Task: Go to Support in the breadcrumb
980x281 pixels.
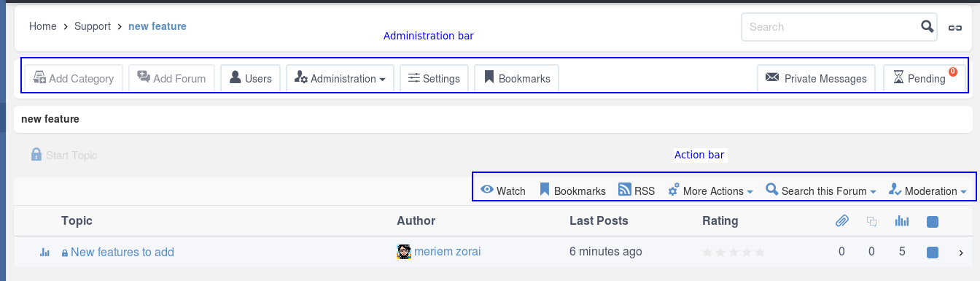Action: coord(93,26)
